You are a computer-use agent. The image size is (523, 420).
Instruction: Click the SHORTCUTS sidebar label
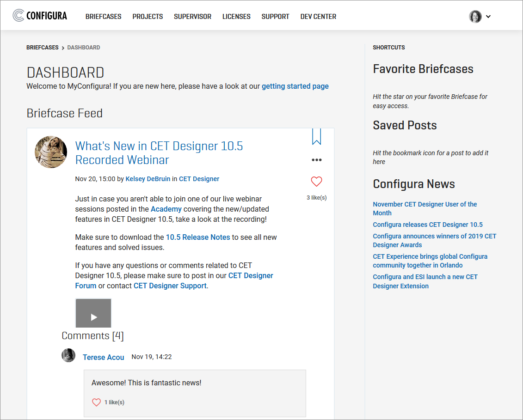tap(388, 47)
